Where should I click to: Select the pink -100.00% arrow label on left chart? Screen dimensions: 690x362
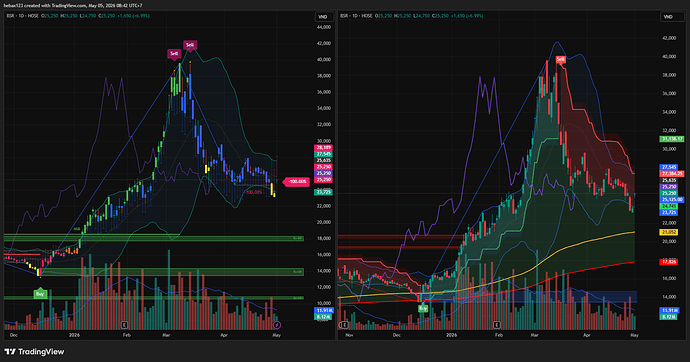click(x=296, y=181)
